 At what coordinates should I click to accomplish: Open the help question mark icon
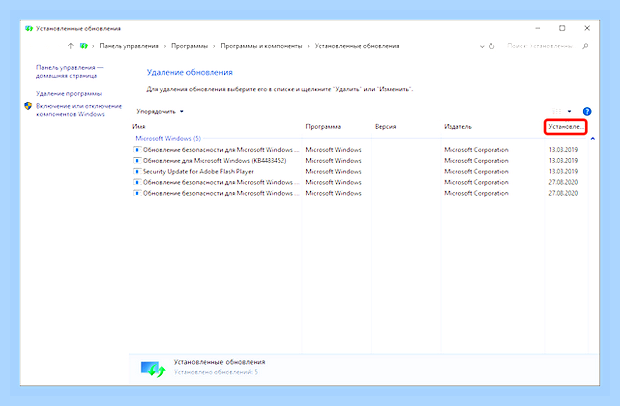587,111
